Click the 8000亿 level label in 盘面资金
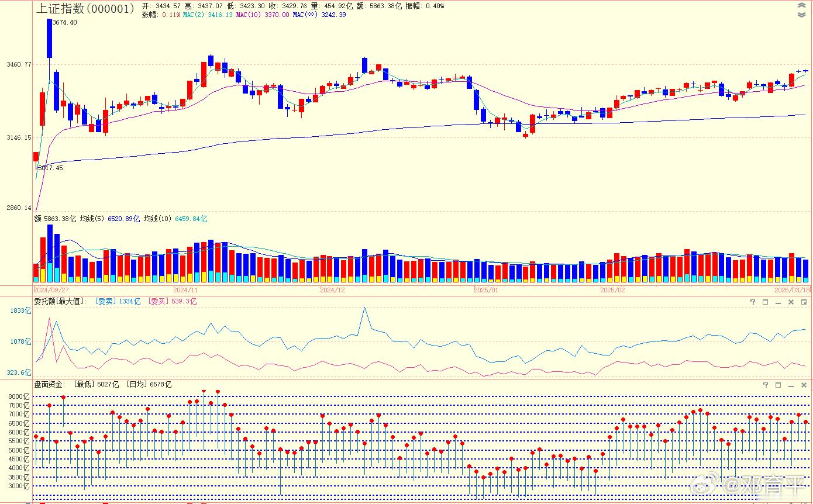Image resolution: width=813 pixels, height=504 pixels. [19, 396]
